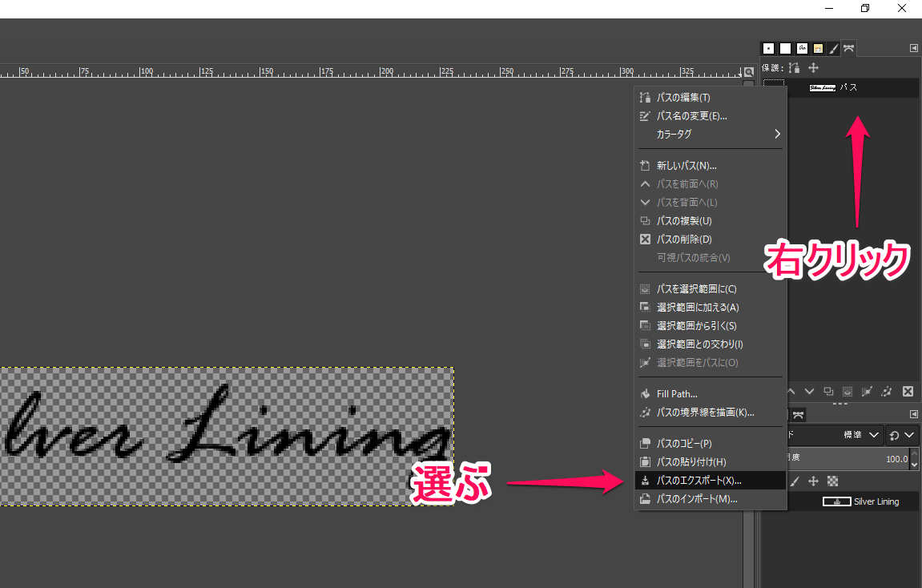The width and height of the screenshot is (922, 588).
Task: Click Fill Path... in the context menu
Action: pyautogui.click(x=677, y=394)
